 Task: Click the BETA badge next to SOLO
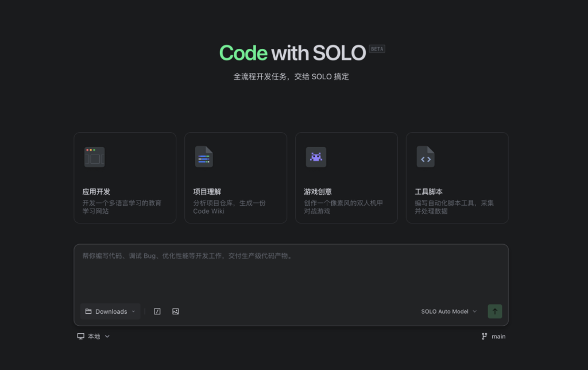(377, 49)
